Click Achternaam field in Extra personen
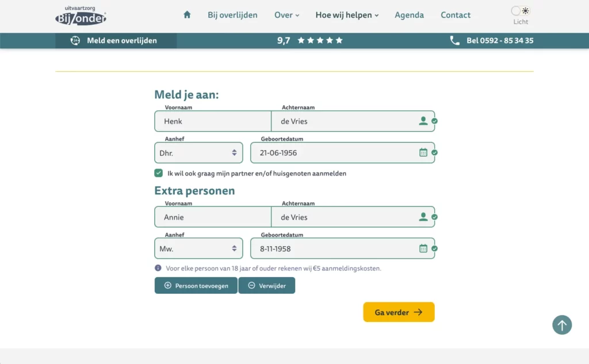The image size is (589, 364). point(353,217)
